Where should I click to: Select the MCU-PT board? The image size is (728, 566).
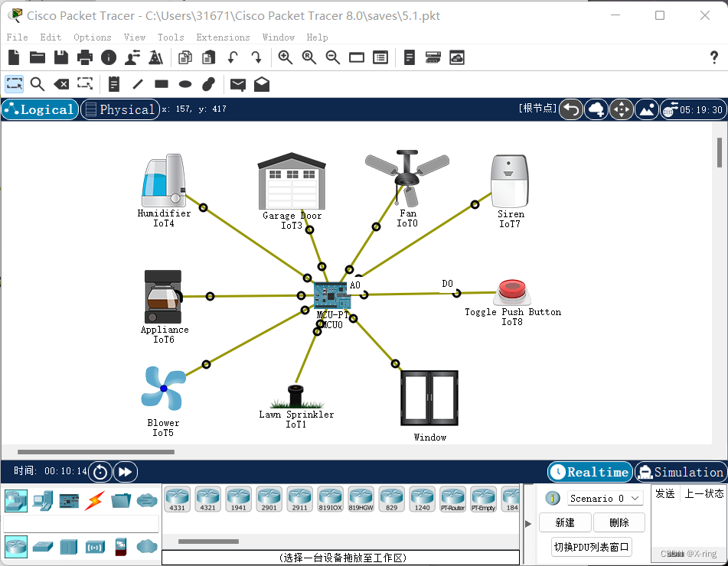[331, 295]
